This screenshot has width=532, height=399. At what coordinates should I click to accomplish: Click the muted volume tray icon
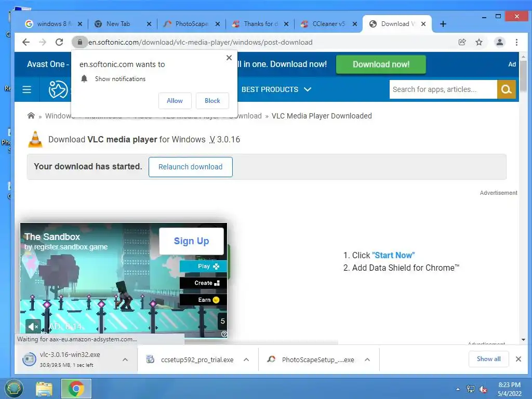483,389
